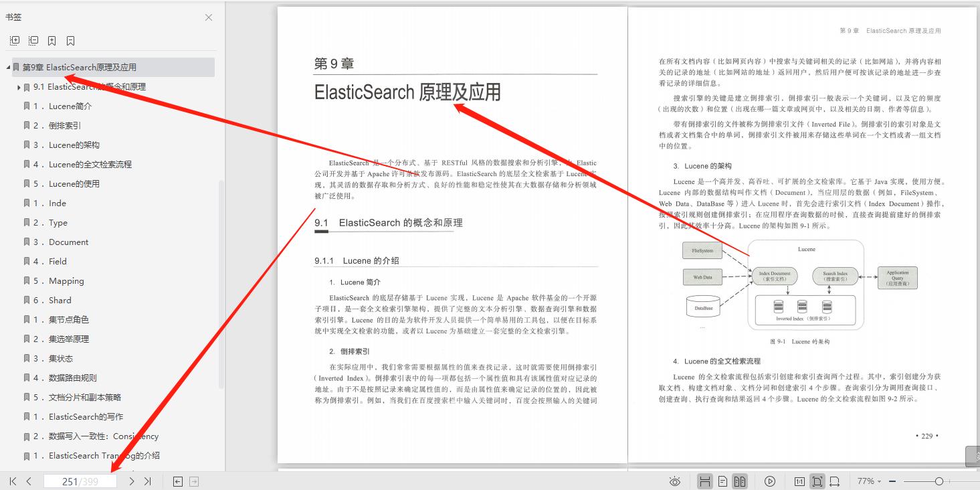Open bookmark 1．Lucene简介
Viewport: 980px width, 490px height.
click(63, 106)
